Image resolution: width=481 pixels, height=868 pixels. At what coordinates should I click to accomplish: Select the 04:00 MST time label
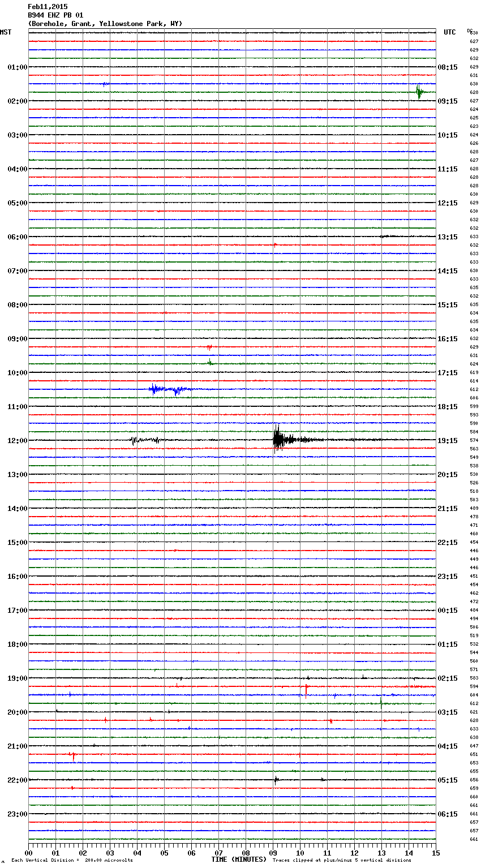(x=18, y=169)
